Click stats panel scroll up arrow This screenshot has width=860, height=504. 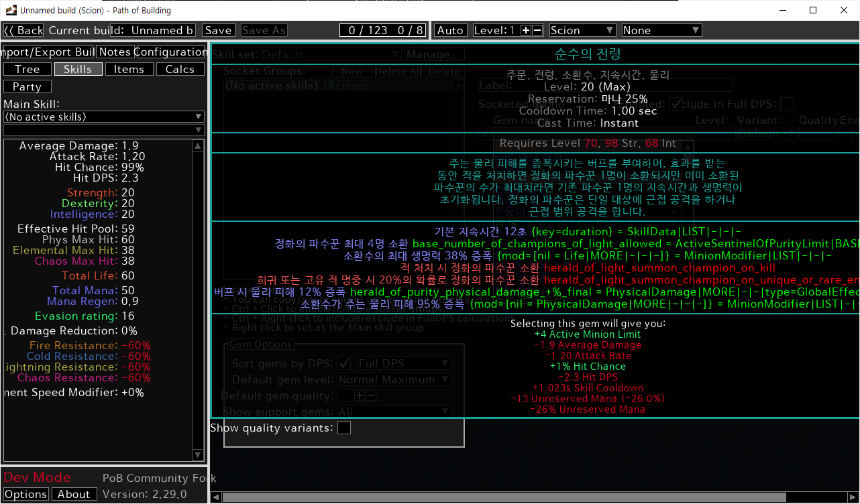click(x=198, y=145)
